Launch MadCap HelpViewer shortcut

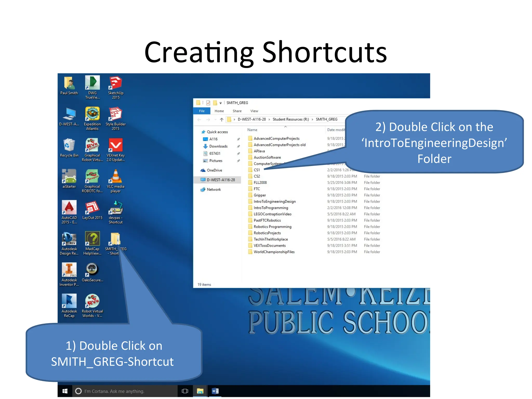[92, 243]
